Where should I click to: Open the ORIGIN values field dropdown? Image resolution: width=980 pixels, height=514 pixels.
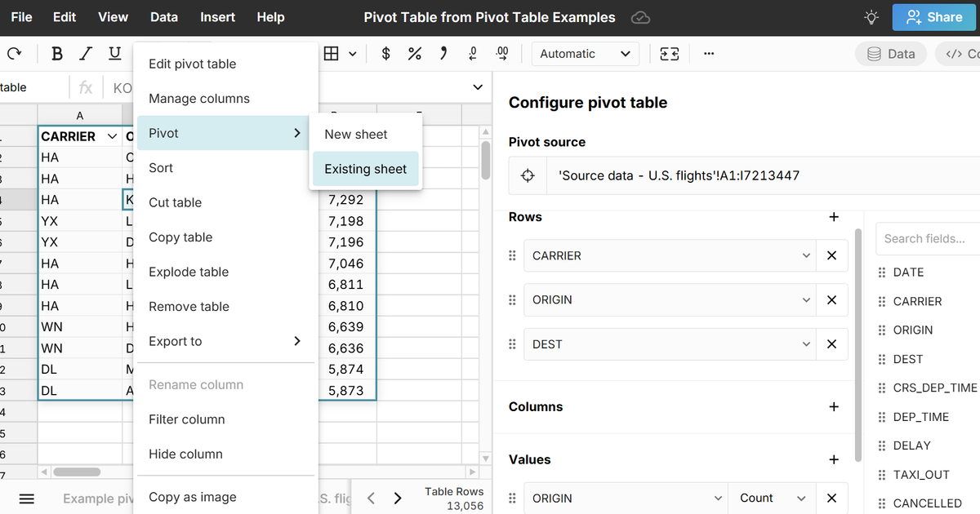click(x=626, y=498)
